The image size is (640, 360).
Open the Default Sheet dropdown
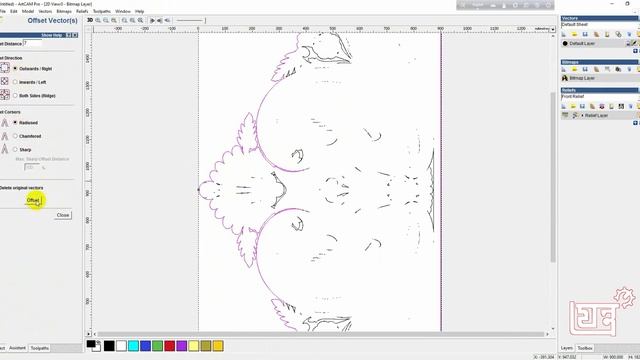coord(599,24)
